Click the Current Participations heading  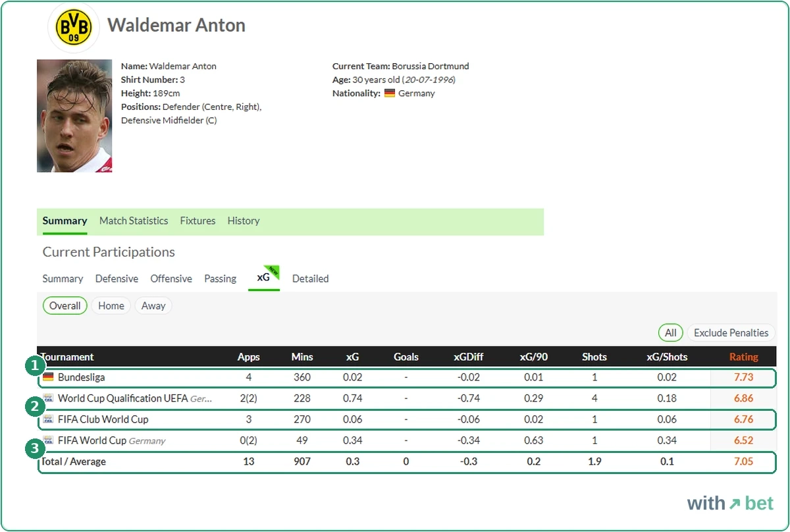[x=109, y=252]
